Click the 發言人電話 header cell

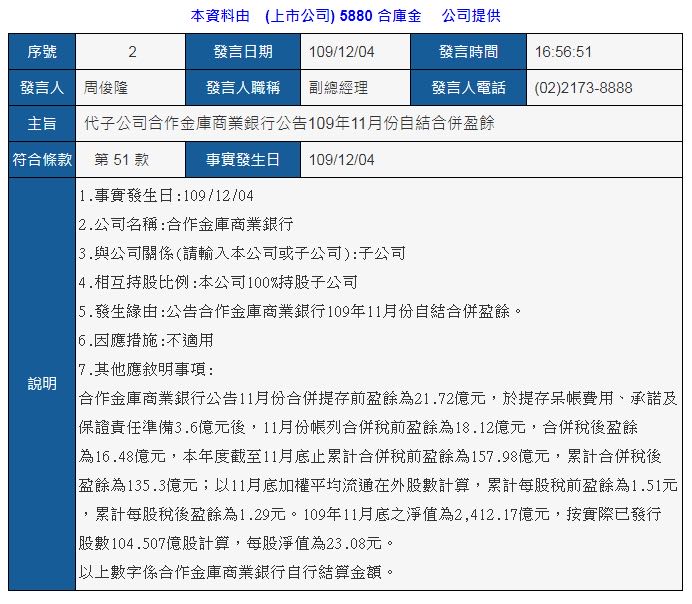point(468,87)
